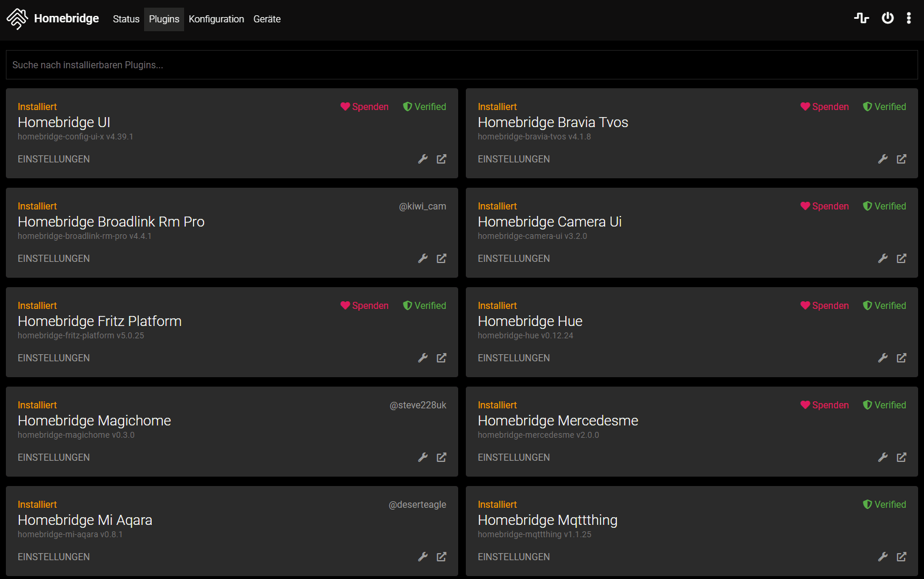Open Einstellungen for Homebridge Mqttthing

pos(513,557)
